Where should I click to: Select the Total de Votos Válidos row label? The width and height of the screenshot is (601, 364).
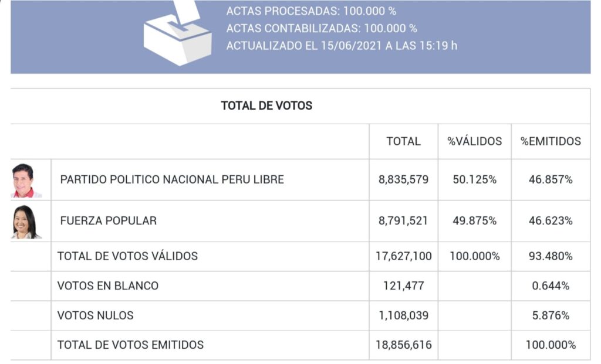(x=127, y=256)
